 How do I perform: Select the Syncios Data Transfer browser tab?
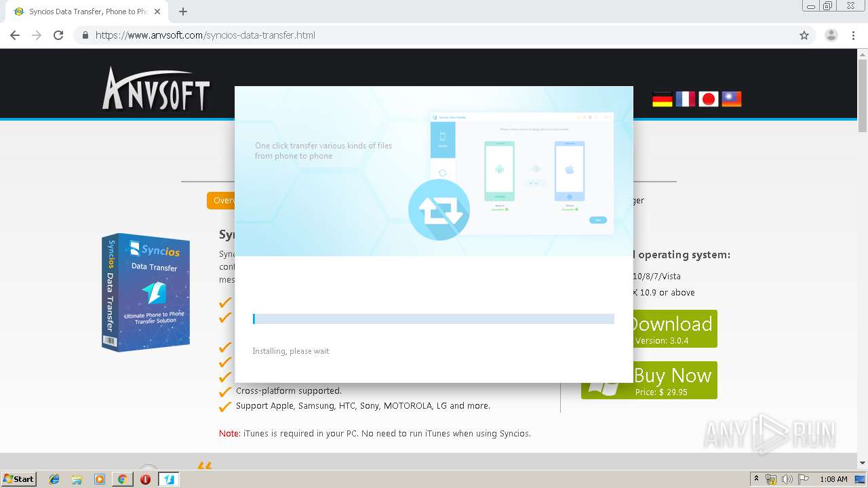(87, 12)
